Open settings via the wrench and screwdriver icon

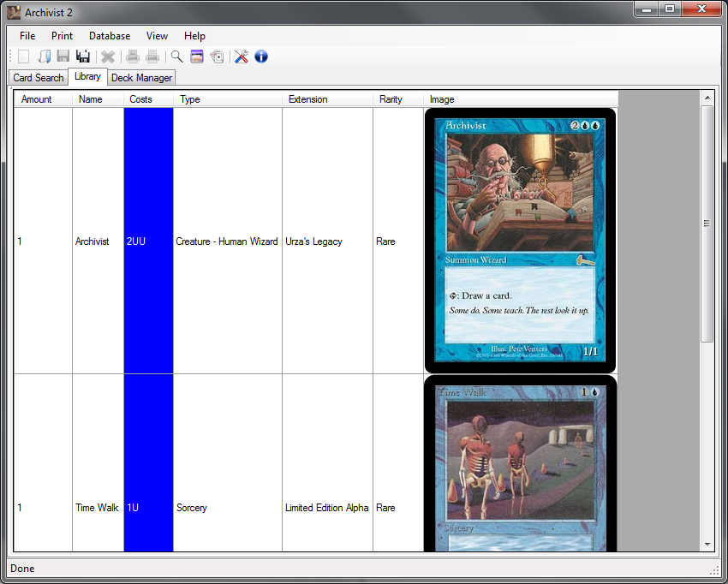(241, 57)
